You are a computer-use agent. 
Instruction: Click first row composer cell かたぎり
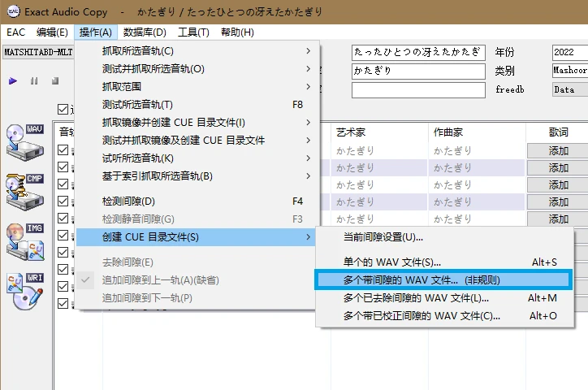click(477, 151)
